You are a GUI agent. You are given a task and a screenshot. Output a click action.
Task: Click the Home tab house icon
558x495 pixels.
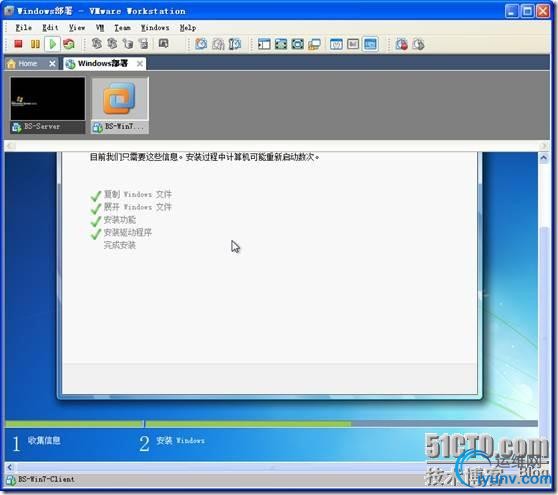pyautogui.click(x=11, y=64)
